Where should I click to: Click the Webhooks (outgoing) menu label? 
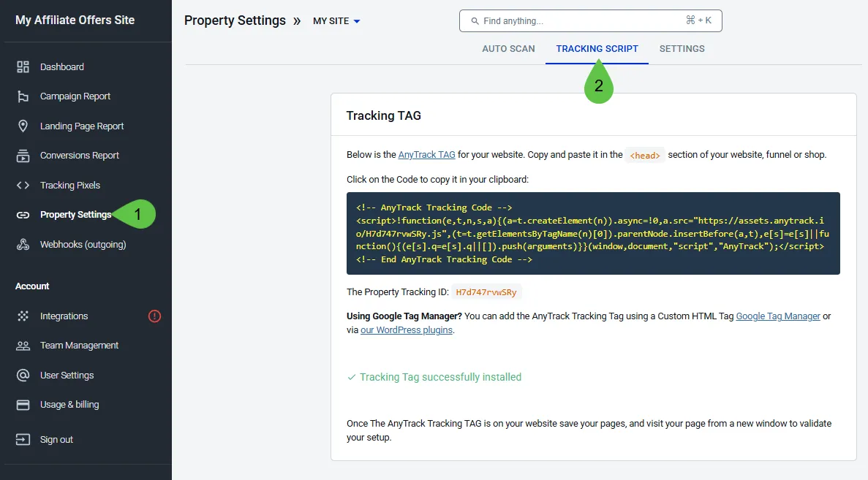[x=83, y=245]
